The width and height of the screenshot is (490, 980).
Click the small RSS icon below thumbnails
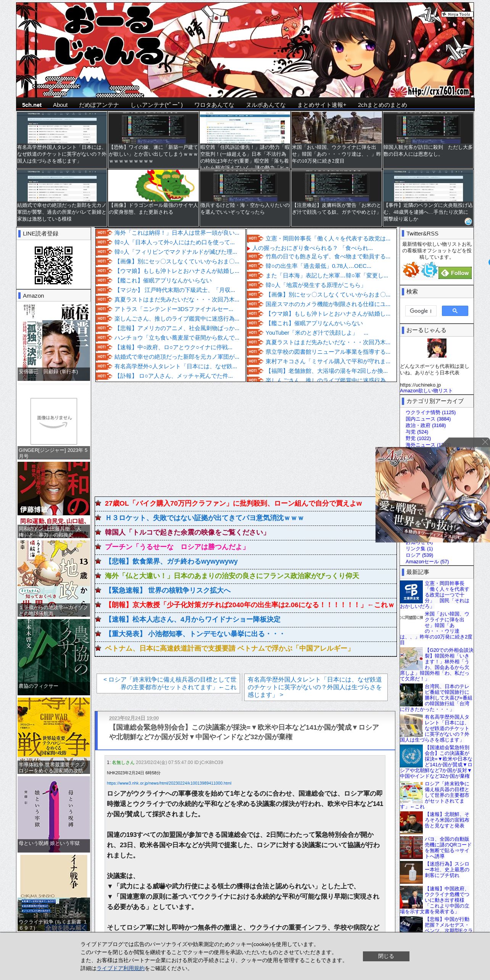(x=468, y=221)
